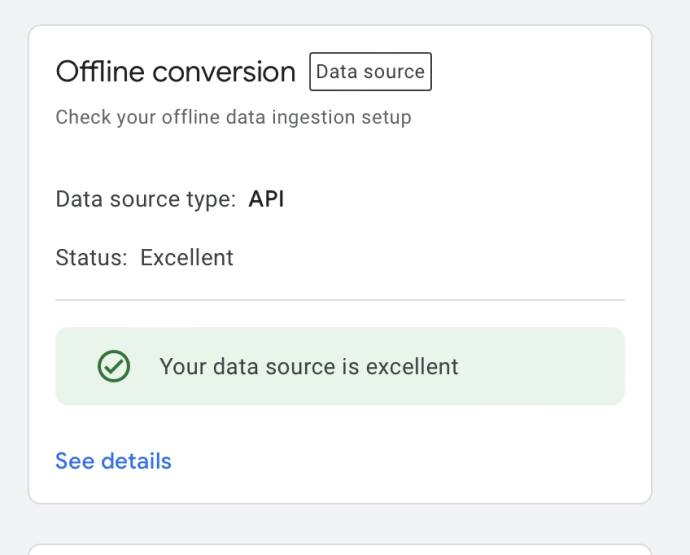Click the green banner's empty right side
Image resolution: width=690 pixels, height=555 pixels.
[x=550, y=367]
